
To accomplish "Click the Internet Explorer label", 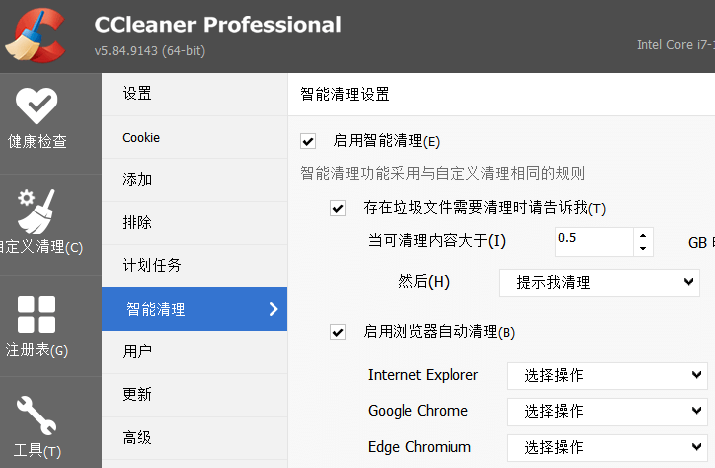I will tap(423, 375).
